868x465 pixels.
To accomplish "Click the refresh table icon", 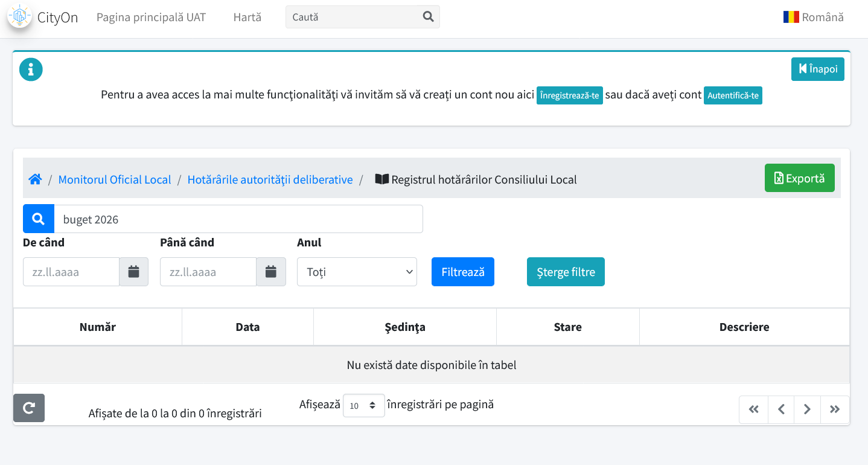I will [29, 408].
